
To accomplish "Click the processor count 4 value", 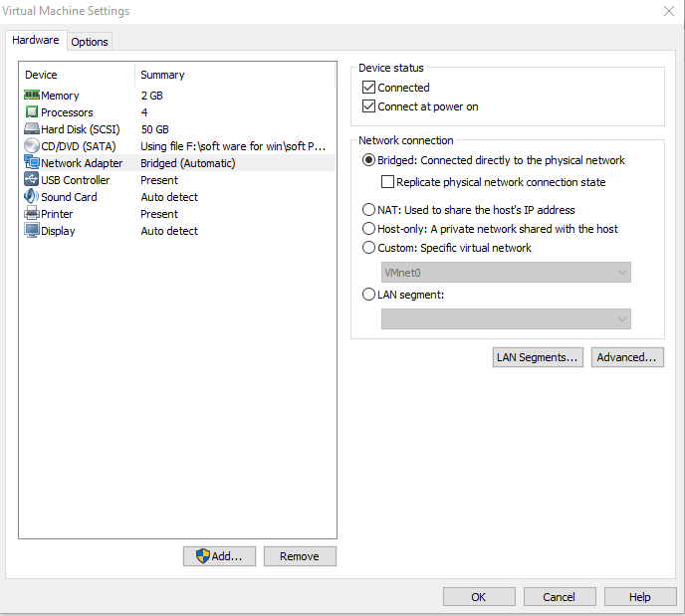I will coord(144,112).
